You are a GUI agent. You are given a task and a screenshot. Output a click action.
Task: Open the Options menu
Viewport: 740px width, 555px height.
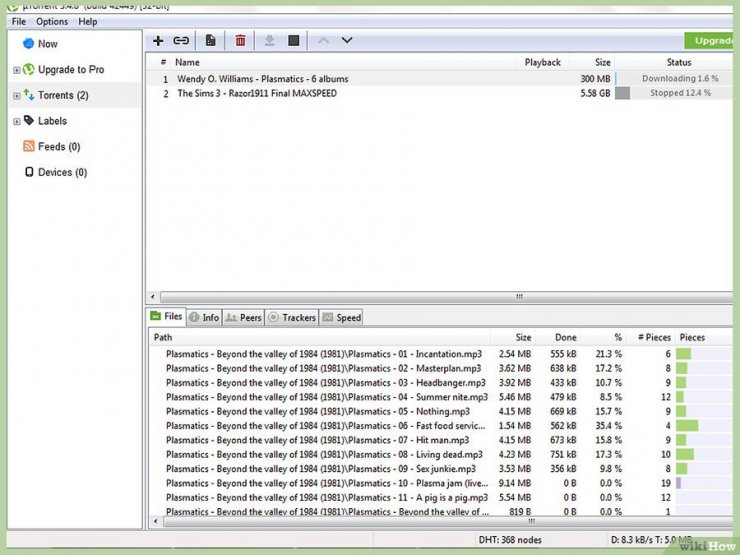point(52,22)
